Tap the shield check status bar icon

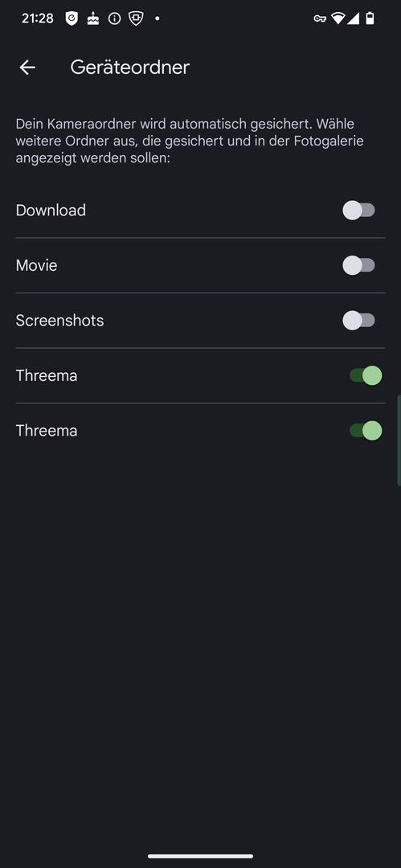(72, 18)
